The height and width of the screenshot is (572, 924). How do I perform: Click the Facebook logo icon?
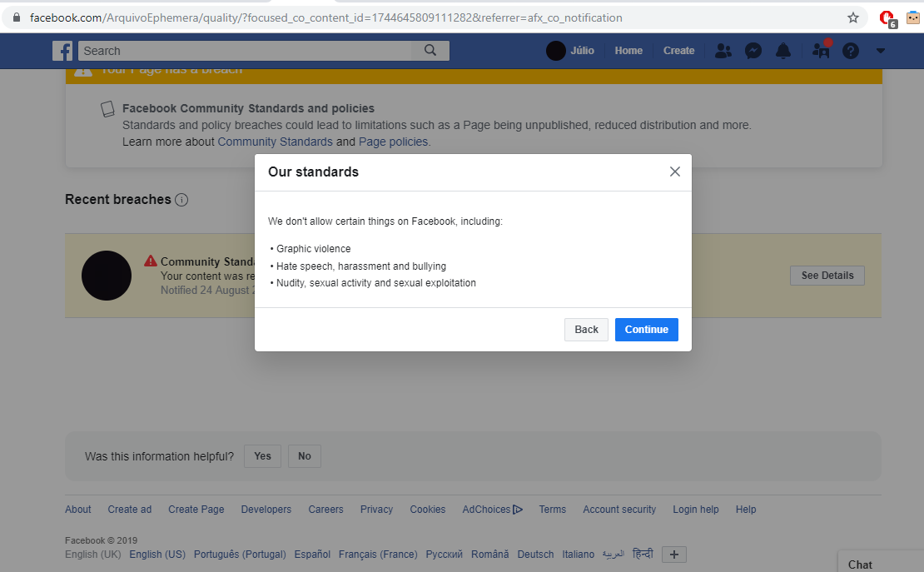[x=62, y=51]
